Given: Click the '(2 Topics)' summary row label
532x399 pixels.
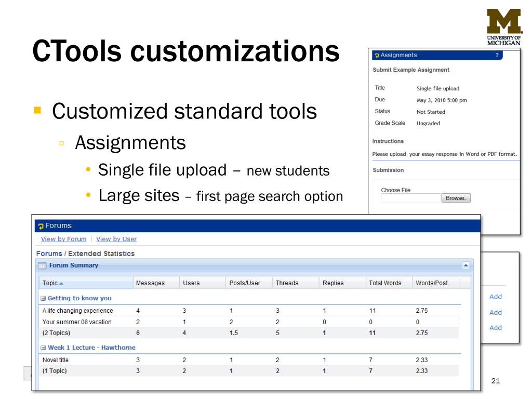Looking at the screenshot, I should [x=56, y=333].
